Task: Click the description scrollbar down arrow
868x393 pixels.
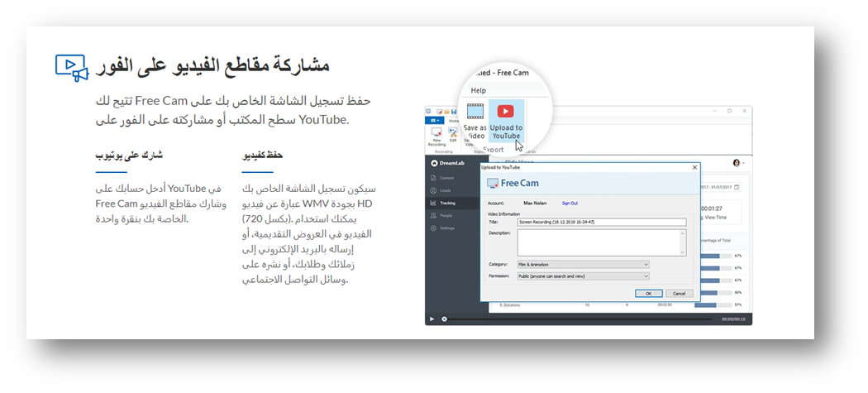Action: coord(684,252)
